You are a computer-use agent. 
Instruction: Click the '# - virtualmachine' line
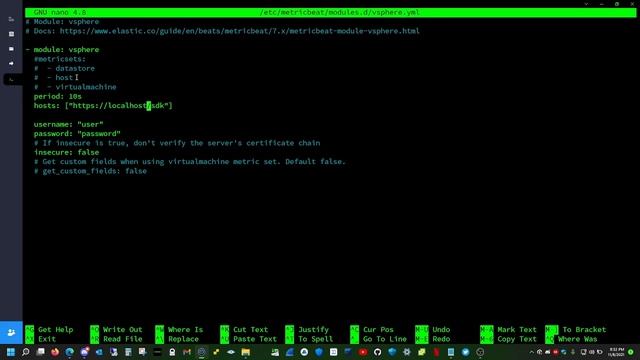75,87
